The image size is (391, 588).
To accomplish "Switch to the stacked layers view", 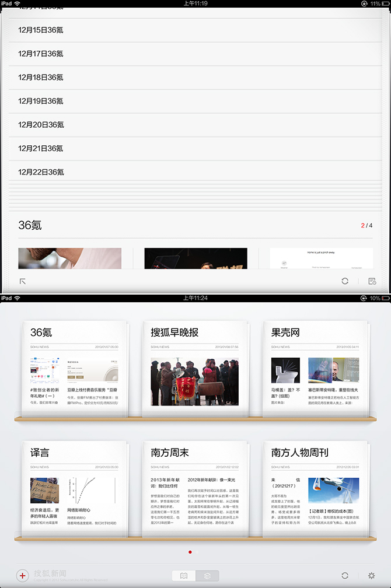I will coord(207,576).
